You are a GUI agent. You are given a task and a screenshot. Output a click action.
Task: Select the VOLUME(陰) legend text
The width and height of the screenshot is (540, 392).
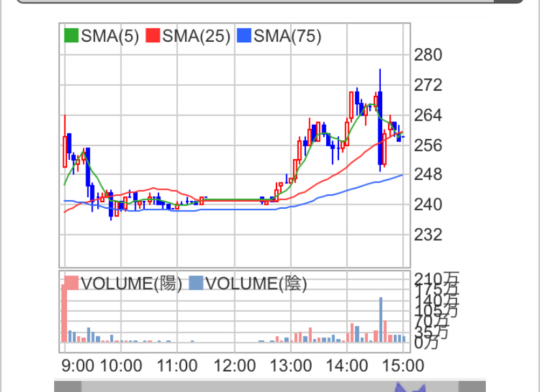(256, 283)
